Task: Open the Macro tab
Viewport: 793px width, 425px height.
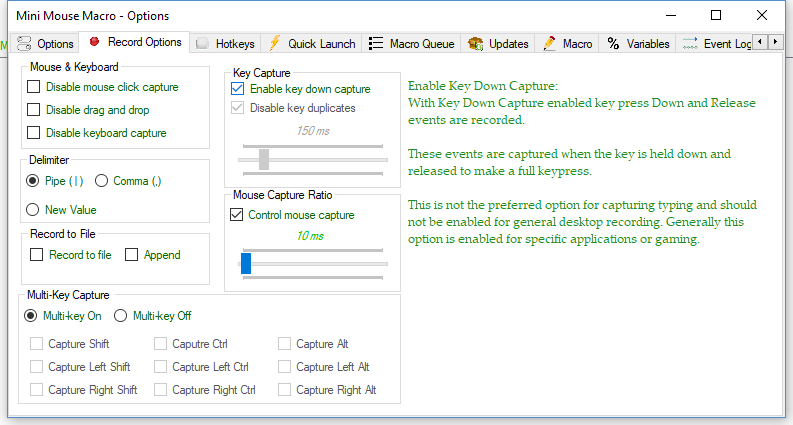Action: (567, 44)
